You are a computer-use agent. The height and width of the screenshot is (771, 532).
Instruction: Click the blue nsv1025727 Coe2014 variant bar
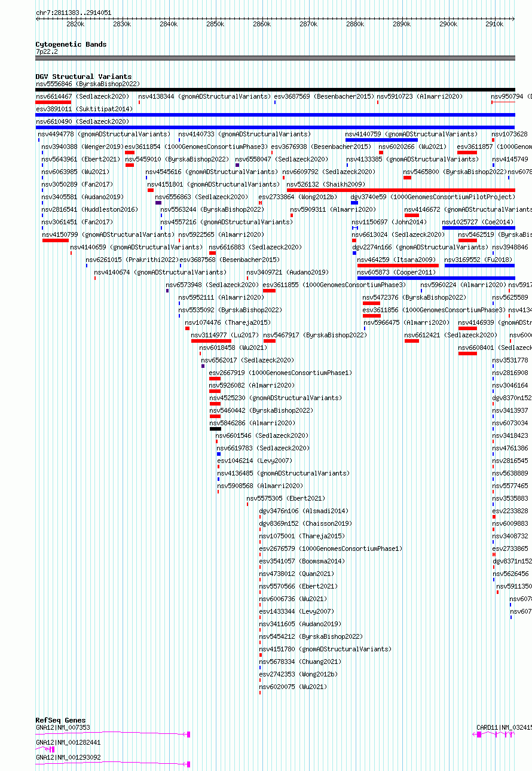click(478, 228)
